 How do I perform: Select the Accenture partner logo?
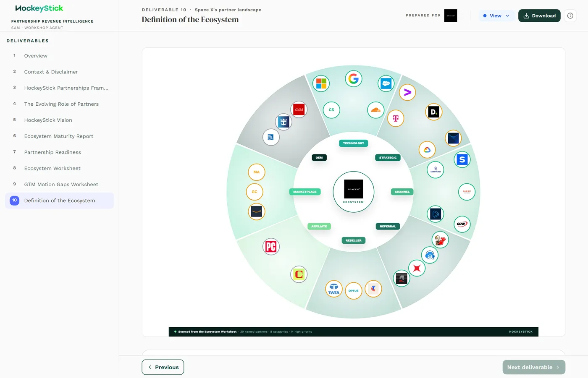(407, 92)
